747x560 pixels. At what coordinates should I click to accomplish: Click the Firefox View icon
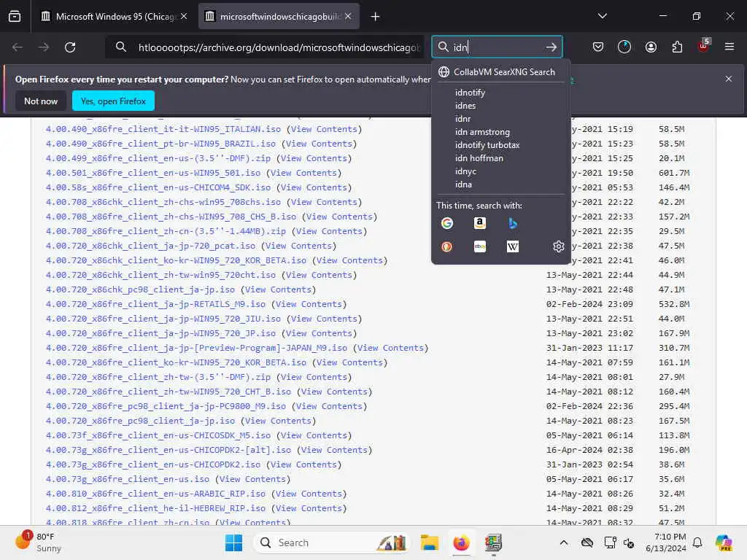click(x=15, y=16)
